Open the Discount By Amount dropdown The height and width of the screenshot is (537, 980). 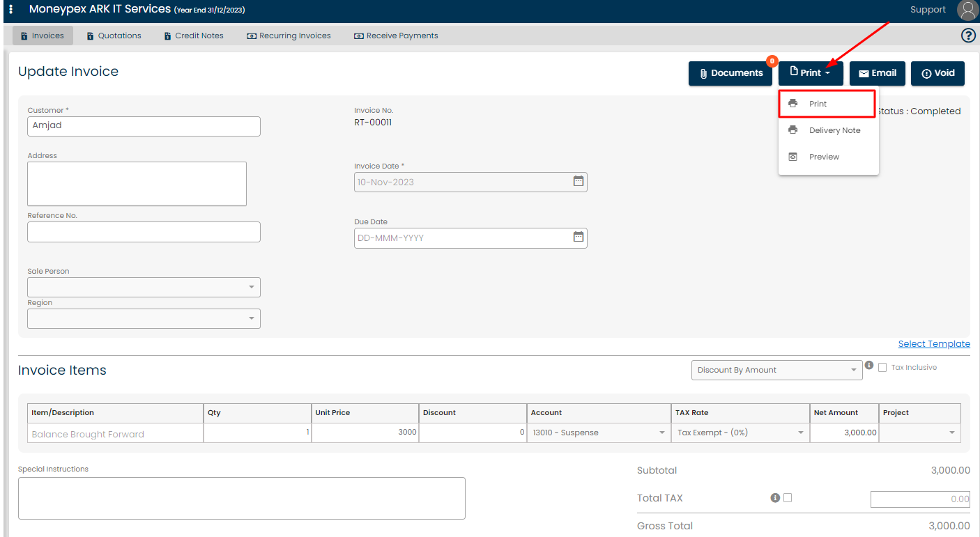776,370
